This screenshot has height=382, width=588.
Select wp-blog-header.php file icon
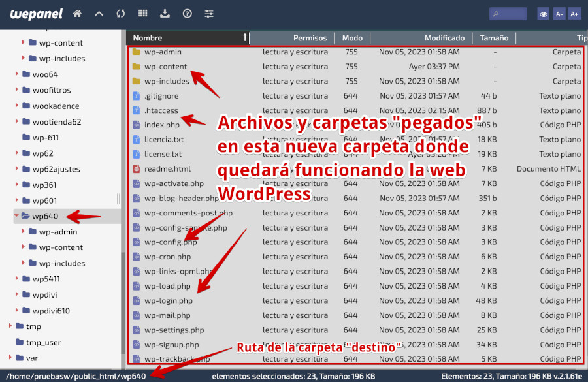click(x=137, y=199)
